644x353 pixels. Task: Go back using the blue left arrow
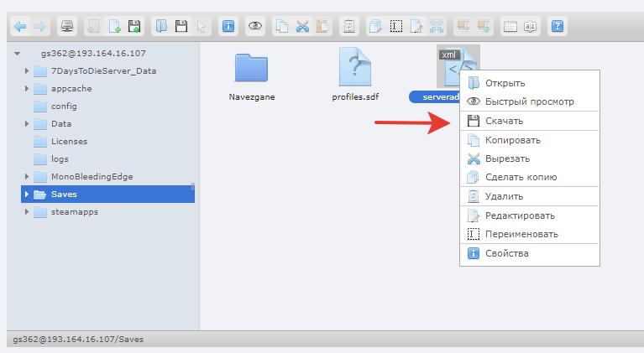20,27
